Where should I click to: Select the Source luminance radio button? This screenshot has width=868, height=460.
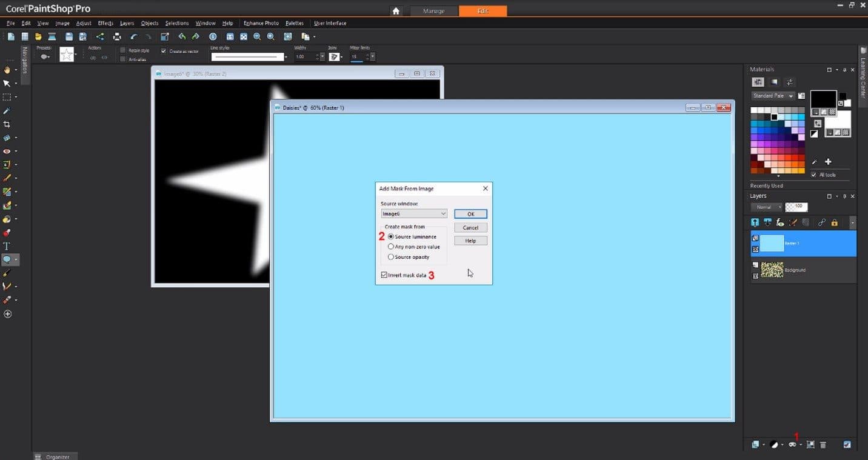(391, 236)
